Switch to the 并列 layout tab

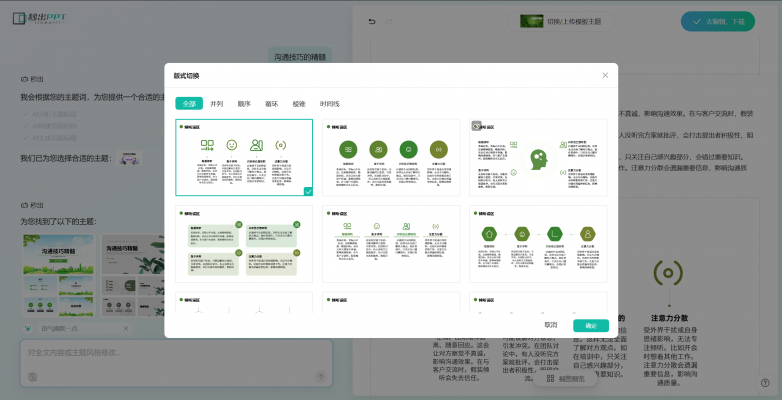point(216,103)
